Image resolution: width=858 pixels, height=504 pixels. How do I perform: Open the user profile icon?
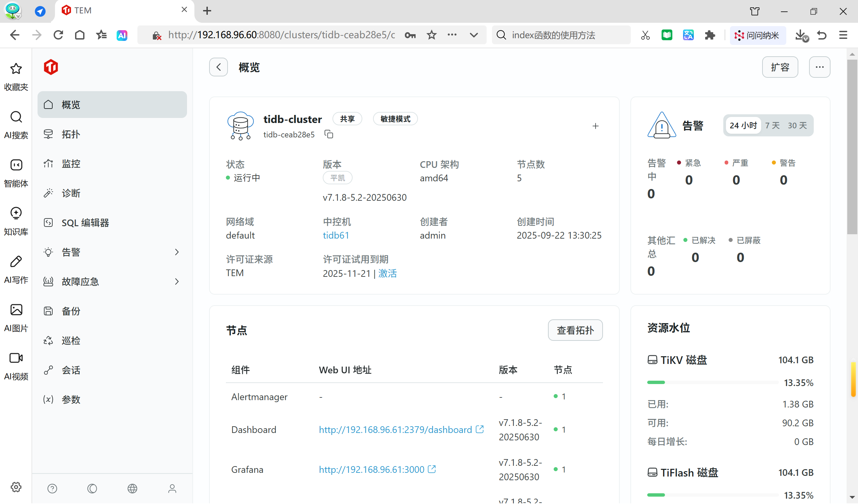pyautogui.click(x=172, y=489)
